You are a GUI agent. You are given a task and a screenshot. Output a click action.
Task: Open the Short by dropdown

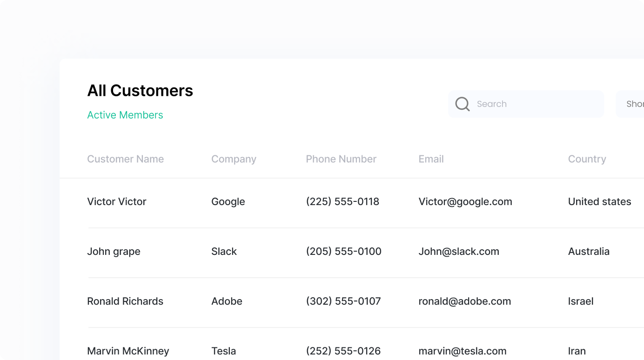click(630, 104)
